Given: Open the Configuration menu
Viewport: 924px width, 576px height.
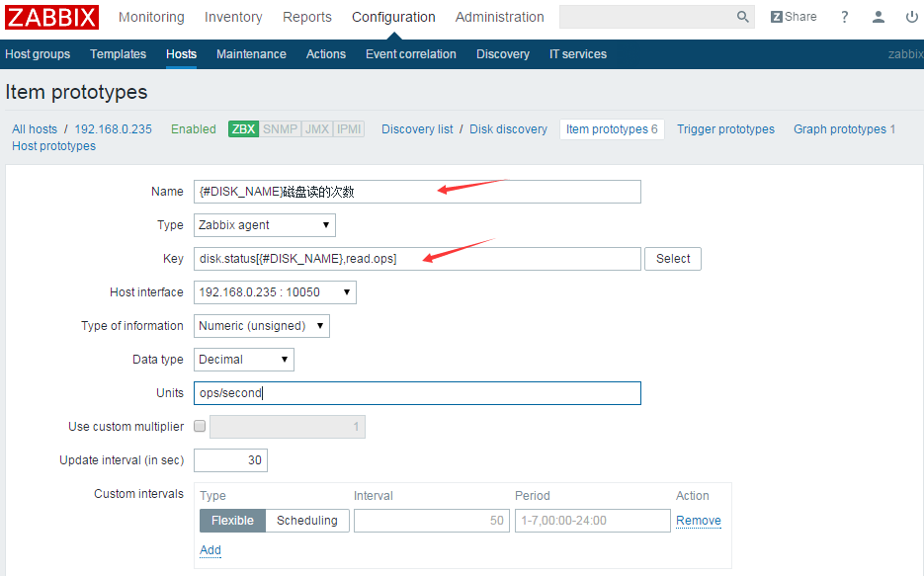Looking at the screenshot, I should 393,17.
